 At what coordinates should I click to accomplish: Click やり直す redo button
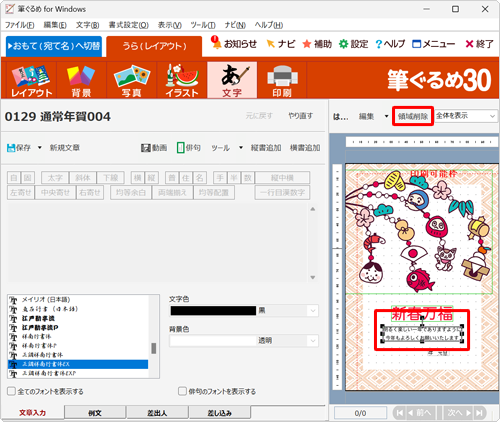(x=301, y=116)
